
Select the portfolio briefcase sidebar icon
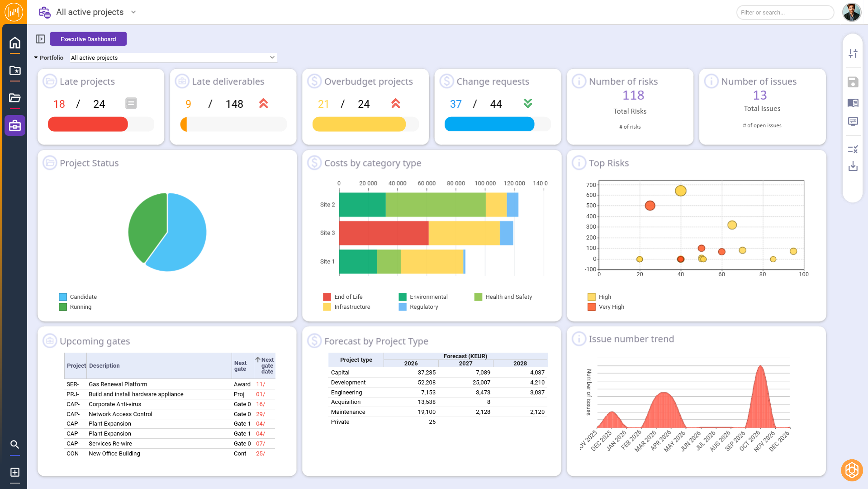pyautogui.click(x=15, y=126)
